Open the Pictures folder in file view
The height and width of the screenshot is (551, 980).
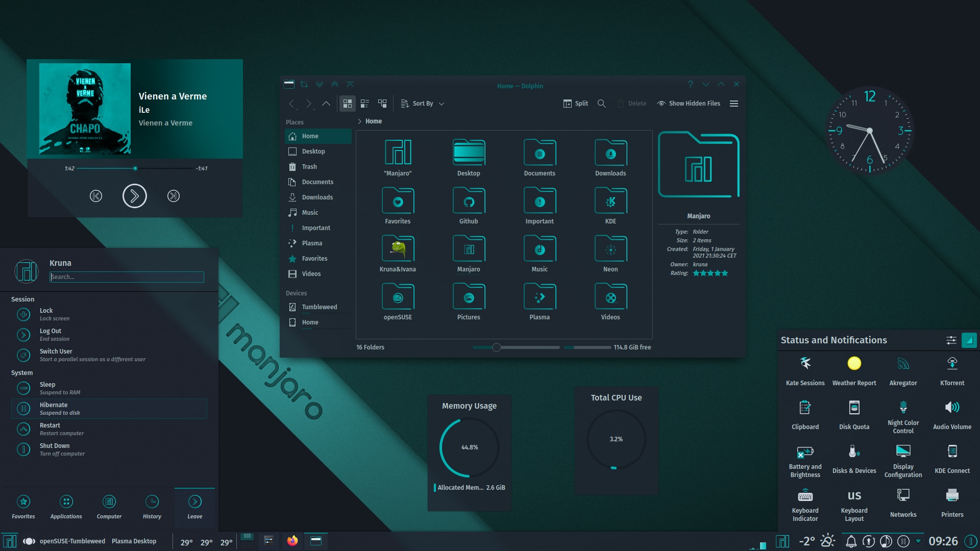point(469,302)
